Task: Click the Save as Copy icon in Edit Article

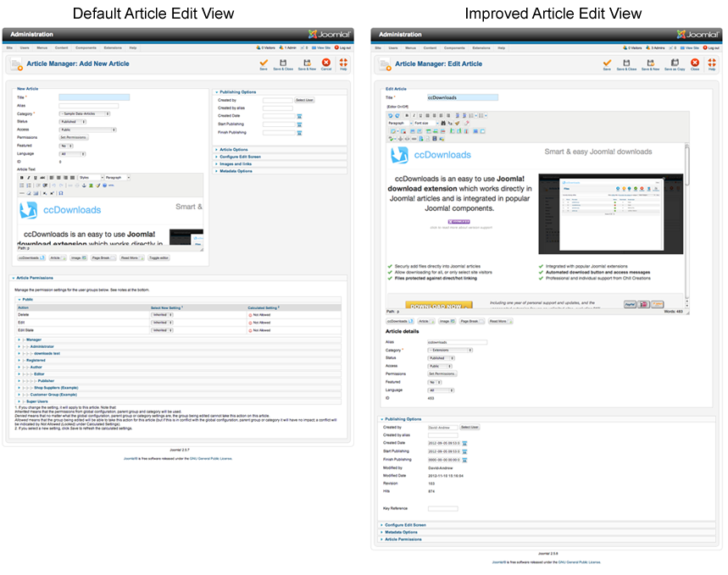Action: click(675, 62)
